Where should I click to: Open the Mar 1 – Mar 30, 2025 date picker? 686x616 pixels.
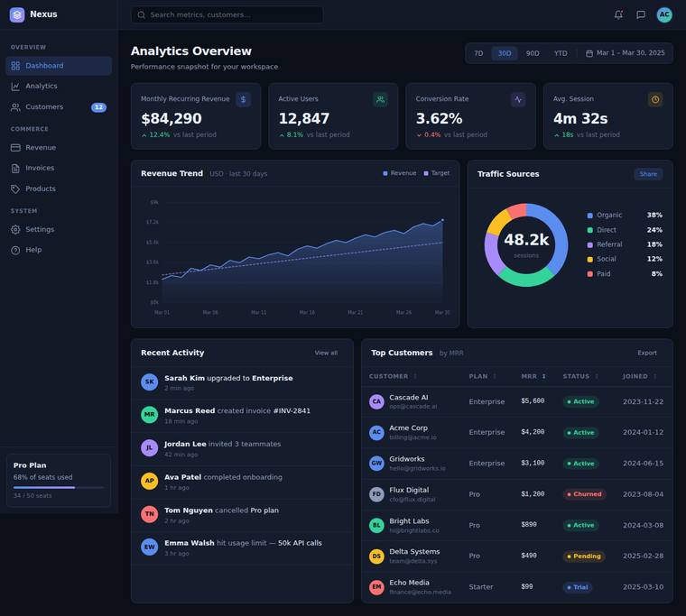click(626, 53)
